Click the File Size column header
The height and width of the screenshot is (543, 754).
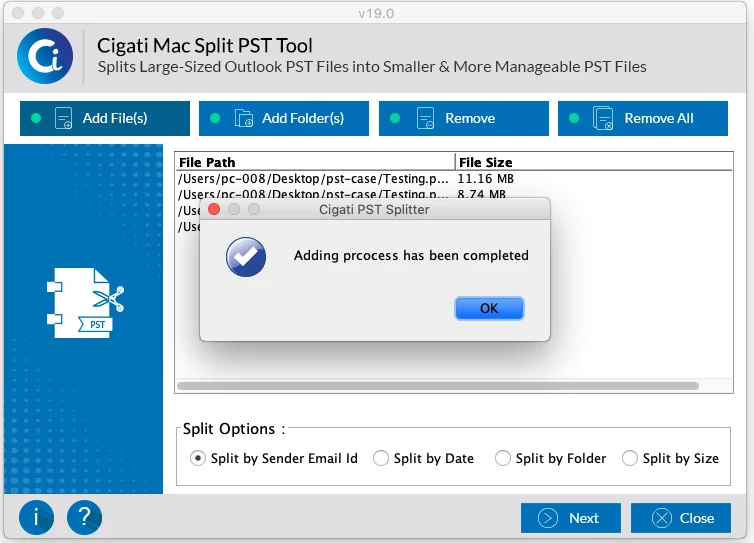click(593, 162)
